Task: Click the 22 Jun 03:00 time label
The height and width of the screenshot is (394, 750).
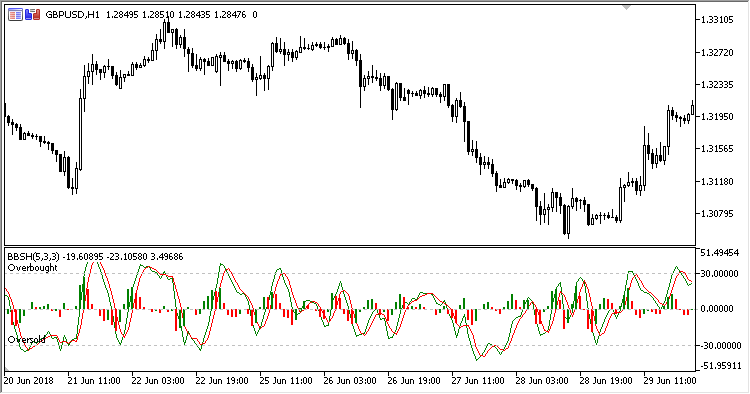Action: tap(158, 381)
